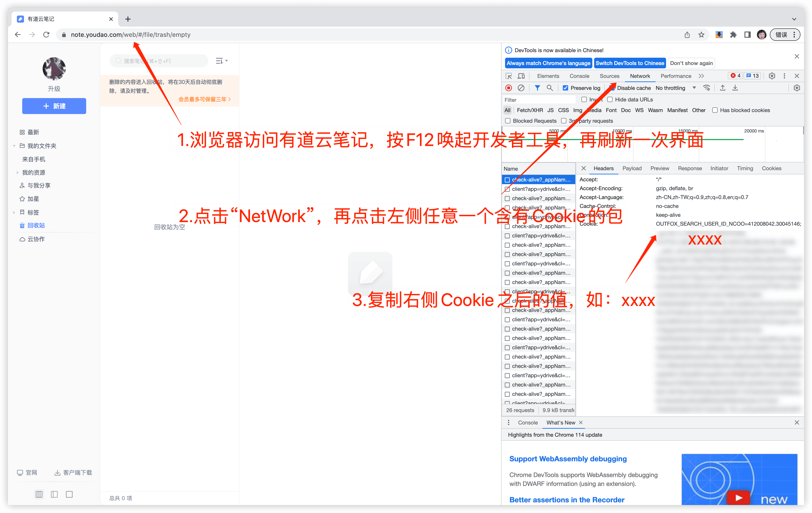Open the 会员最多可保留三年 link

204,99
